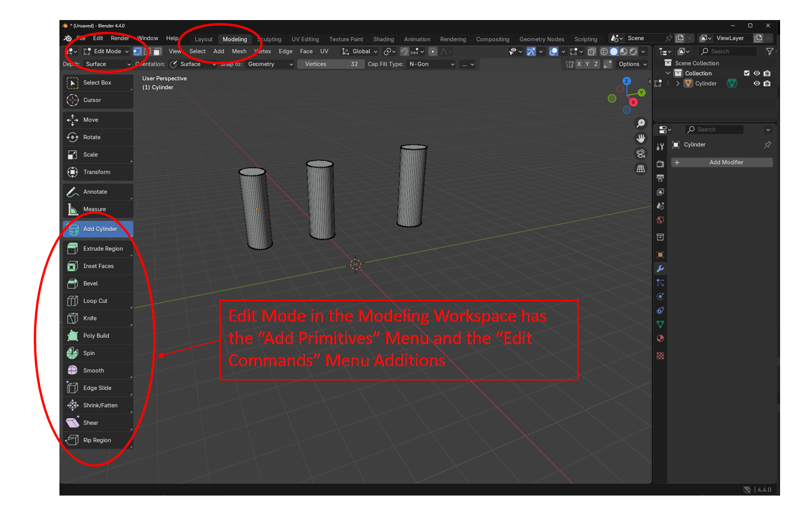Image resolution: width=812 pixels, height=515 pixels.
Task: Select the Shear tool
Action: [x=98, y=423]
